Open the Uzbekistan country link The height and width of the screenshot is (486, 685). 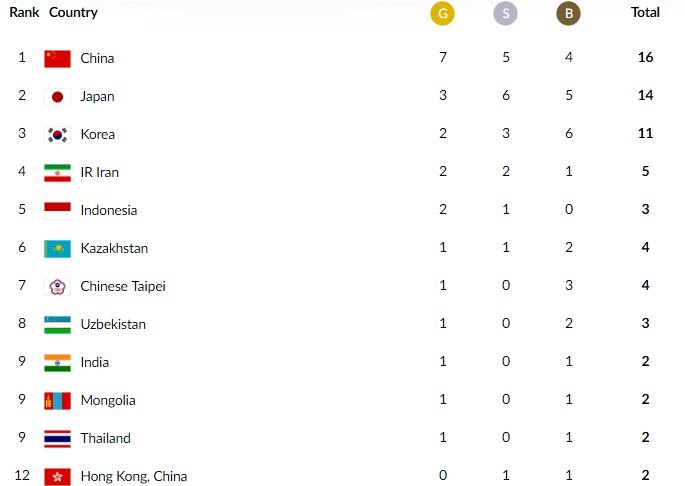click(113, 324)
